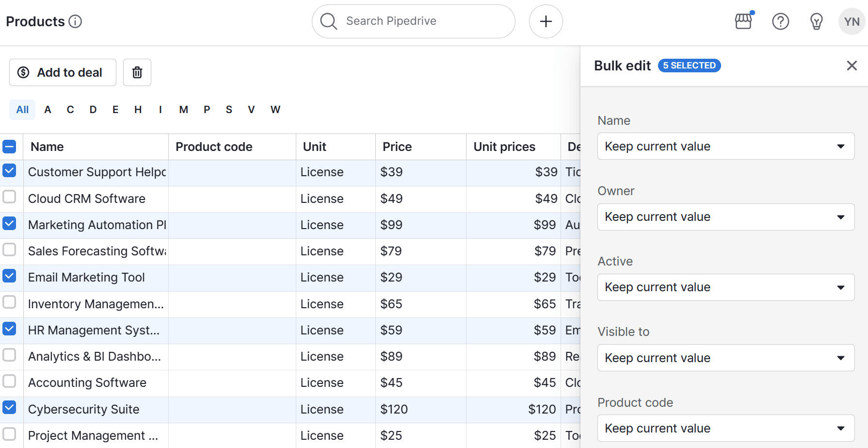Toggle the select-all header checkbox
The height and width of the screenshot is (448, 868).
point(9,147)
